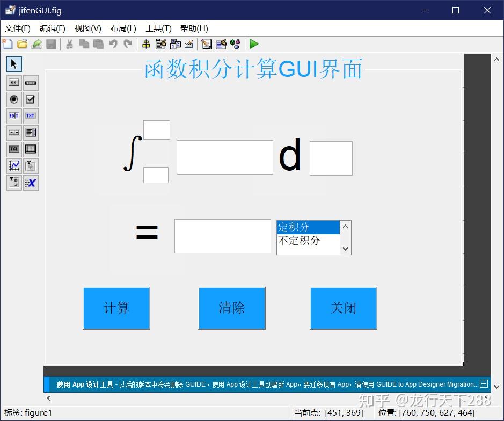Select the Push Button tool in palette
The image size is (504, 421).
(14, 82)
